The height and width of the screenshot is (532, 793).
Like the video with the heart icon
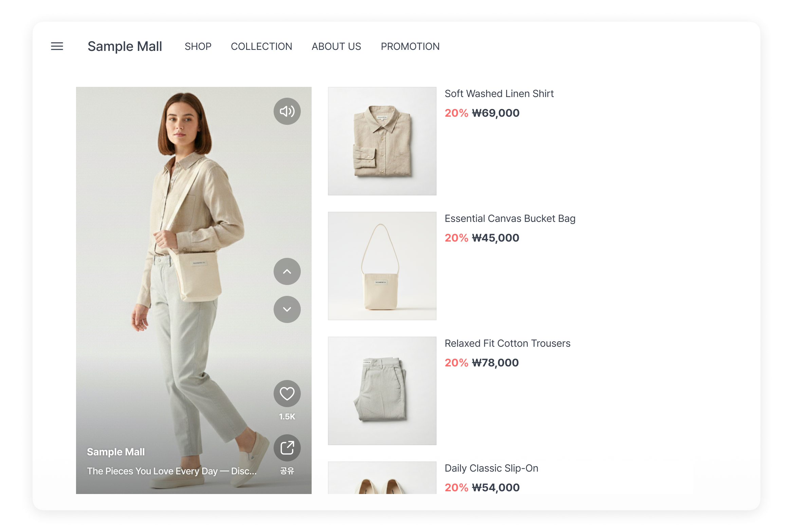[x=287, y=393]
